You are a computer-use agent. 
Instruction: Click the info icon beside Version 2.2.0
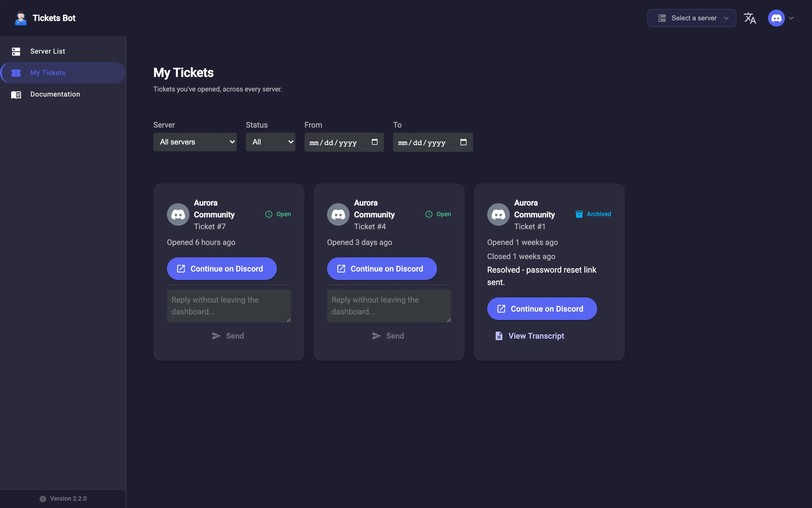[43, 499]
